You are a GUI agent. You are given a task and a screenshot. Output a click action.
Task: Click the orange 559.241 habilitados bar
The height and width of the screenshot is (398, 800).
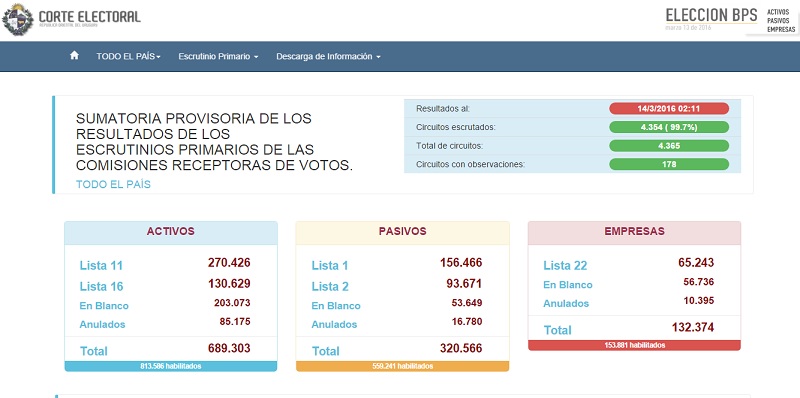click(403, 366)
